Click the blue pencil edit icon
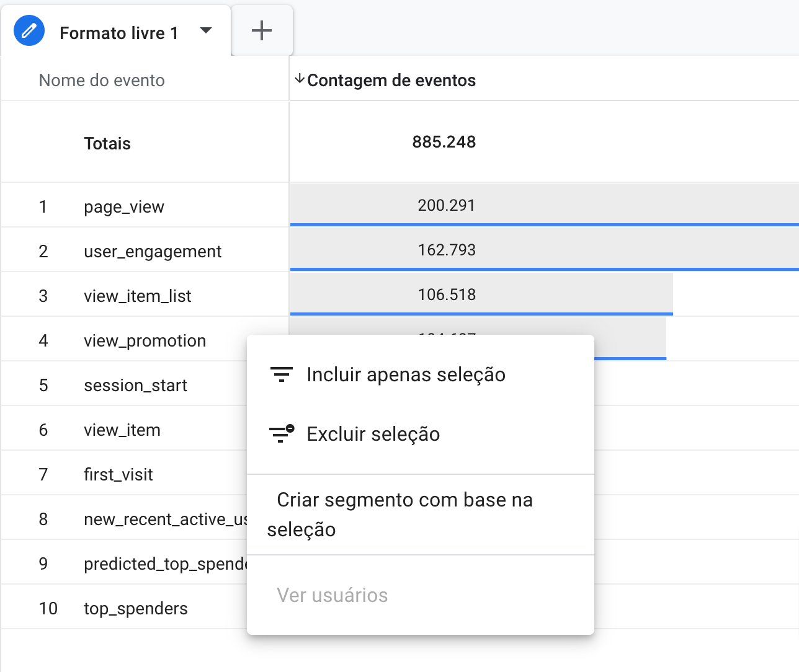 click(29, 31)
